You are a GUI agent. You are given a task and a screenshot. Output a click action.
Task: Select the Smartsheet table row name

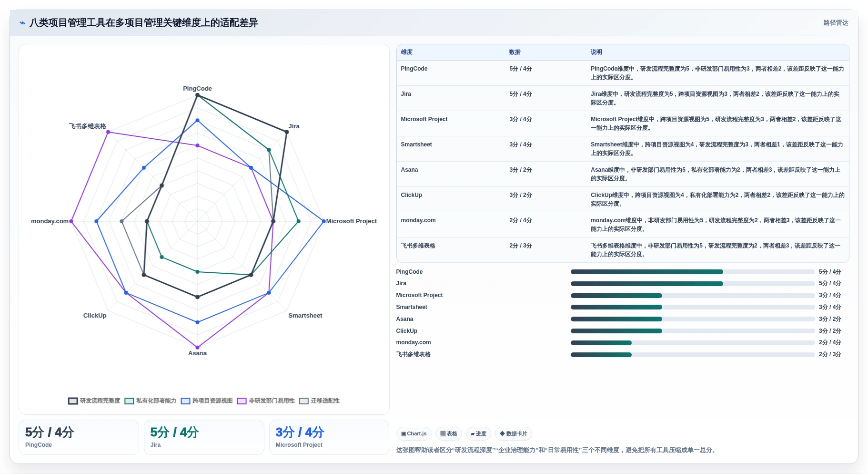[x=416, y=144]
